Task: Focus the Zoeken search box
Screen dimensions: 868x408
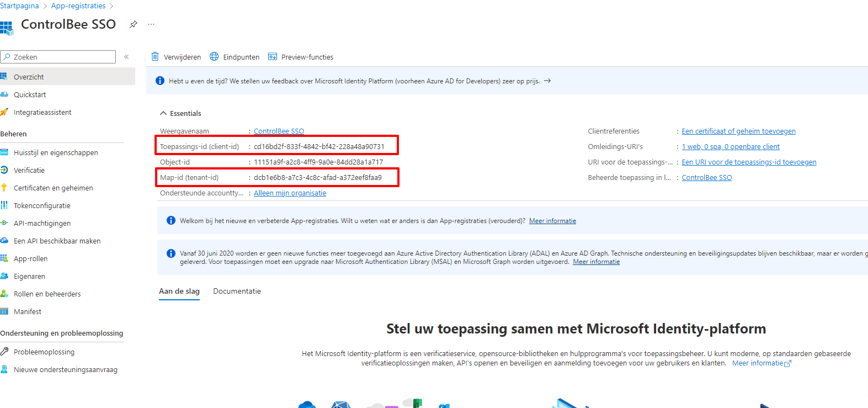Action: (x=58, y=57)
